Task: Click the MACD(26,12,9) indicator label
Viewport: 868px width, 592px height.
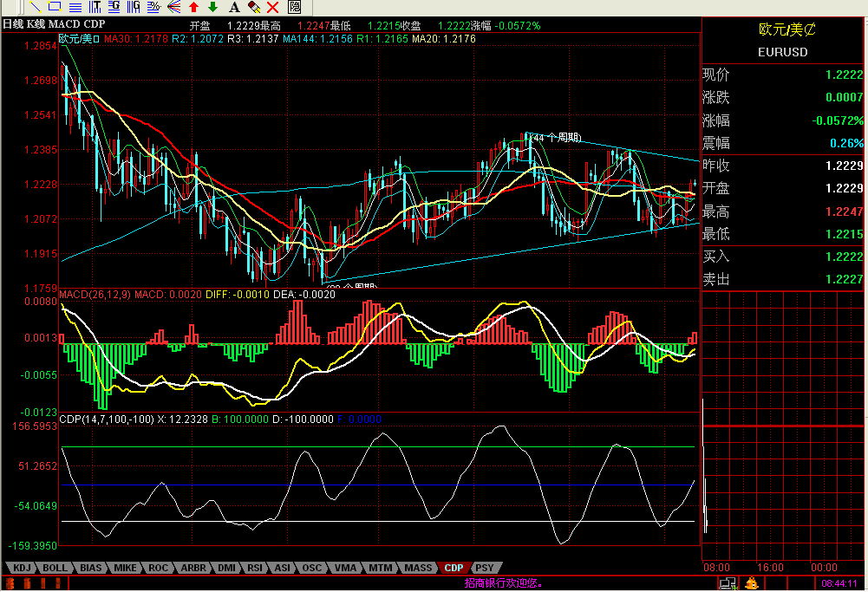Action: (x=95, y=295)
